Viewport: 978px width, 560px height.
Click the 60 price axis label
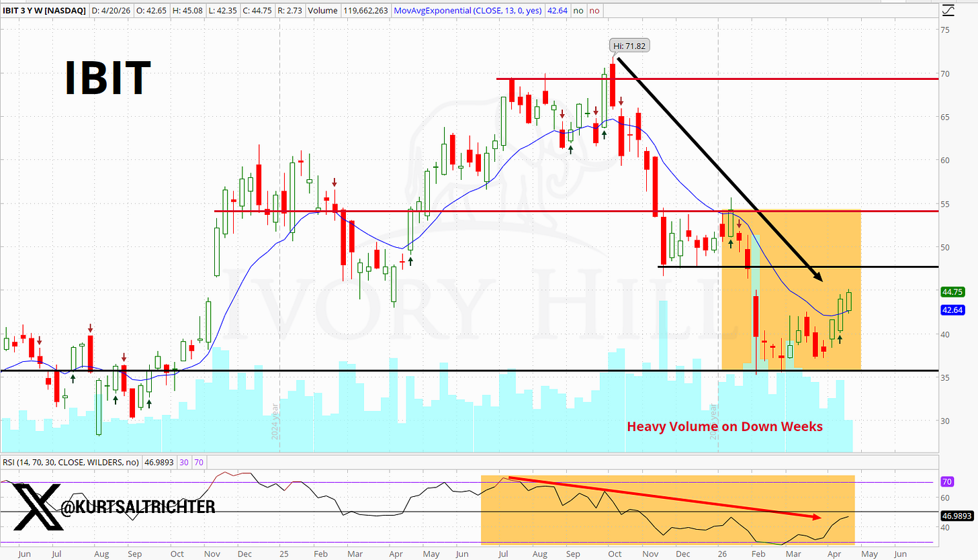click(x=944, y=160)
